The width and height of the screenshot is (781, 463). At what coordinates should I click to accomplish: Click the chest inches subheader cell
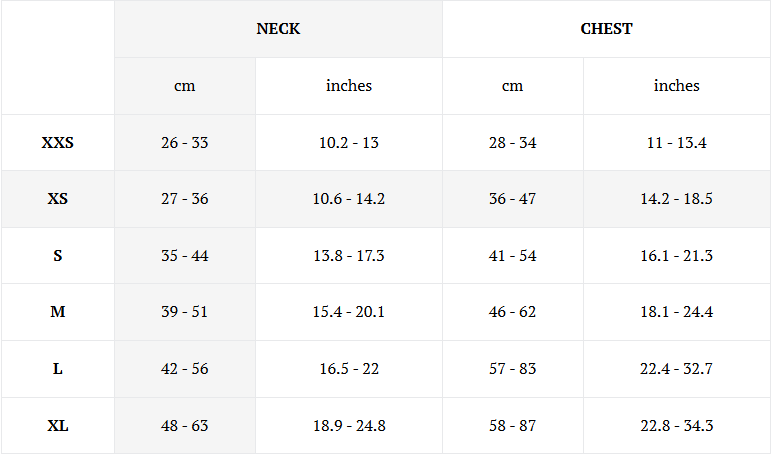[x=676, y=86]
